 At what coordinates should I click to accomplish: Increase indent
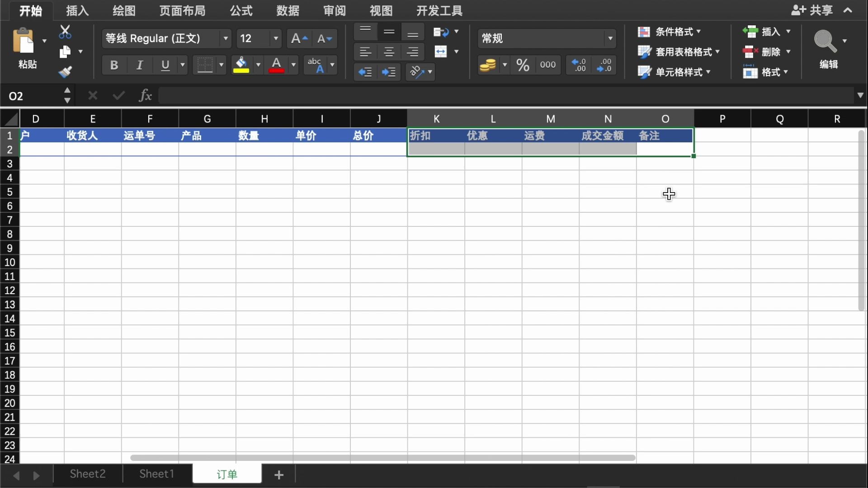click(389, 72)
